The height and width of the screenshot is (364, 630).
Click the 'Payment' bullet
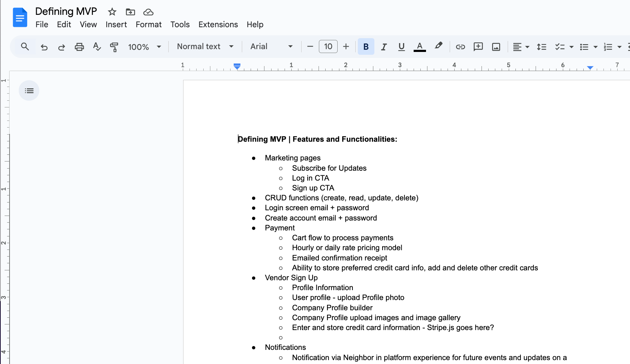(280, 228)
